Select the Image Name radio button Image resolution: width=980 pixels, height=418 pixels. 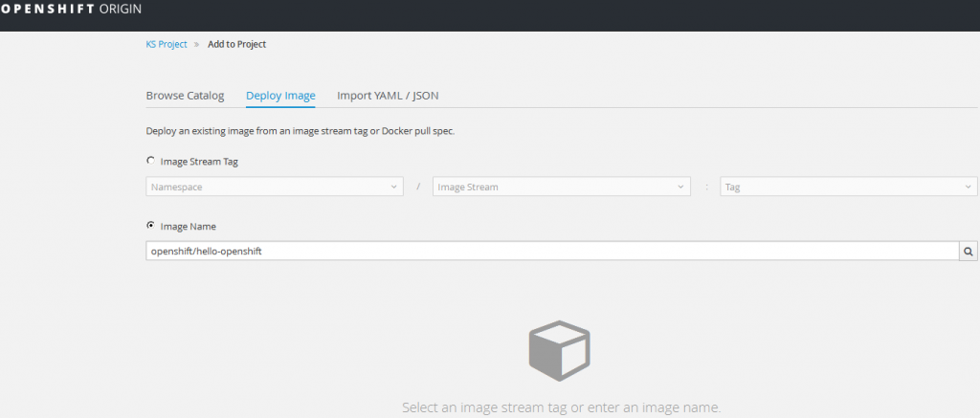(150, 226)
